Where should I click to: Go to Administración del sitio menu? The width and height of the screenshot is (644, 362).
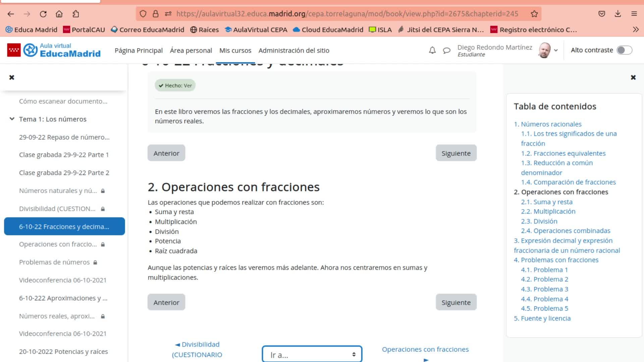point(294,51)
